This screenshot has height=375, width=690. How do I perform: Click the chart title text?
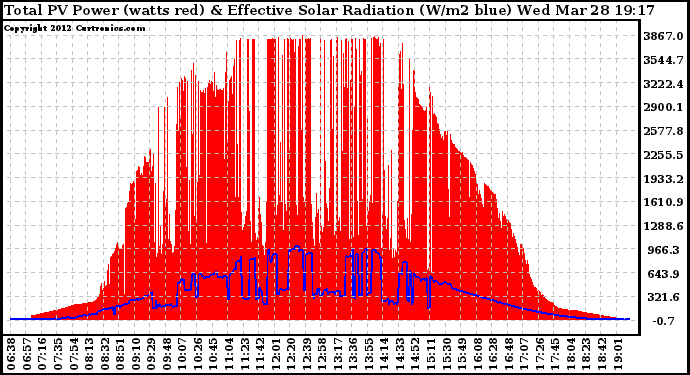coord(329,10)
